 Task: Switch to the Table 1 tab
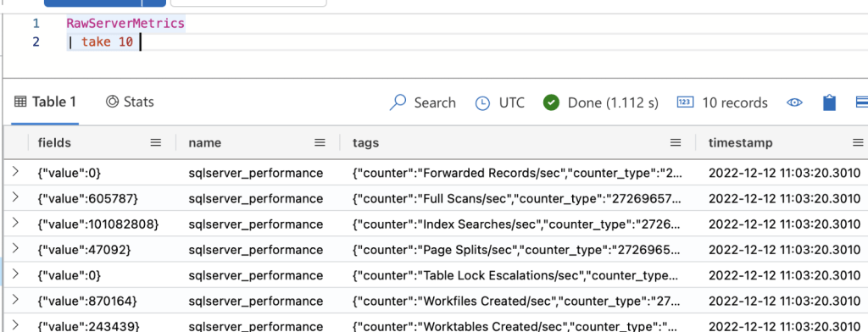click(x=45, y=102)
